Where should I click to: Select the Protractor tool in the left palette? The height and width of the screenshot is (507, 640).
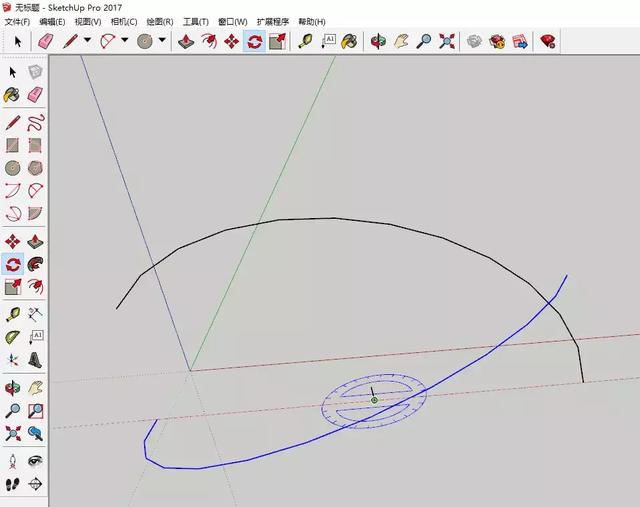(x=12, y=337)
